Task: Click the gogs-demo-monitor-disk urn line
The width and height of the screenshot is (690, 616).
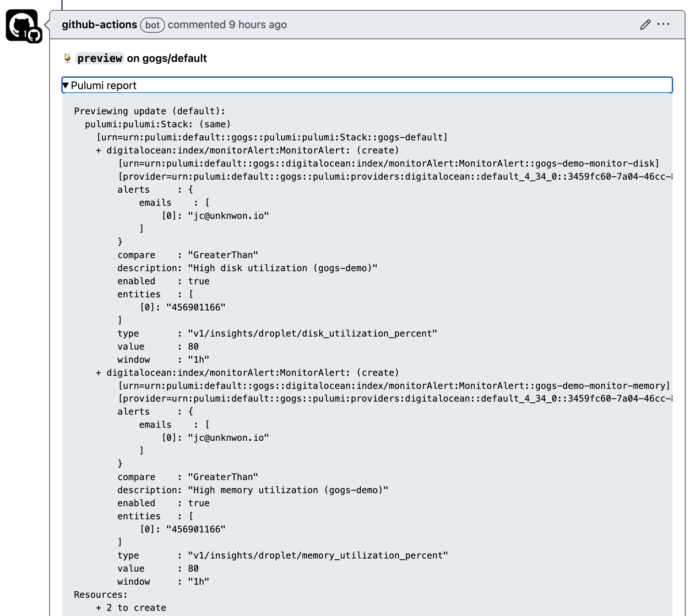Action: [389, 163]
